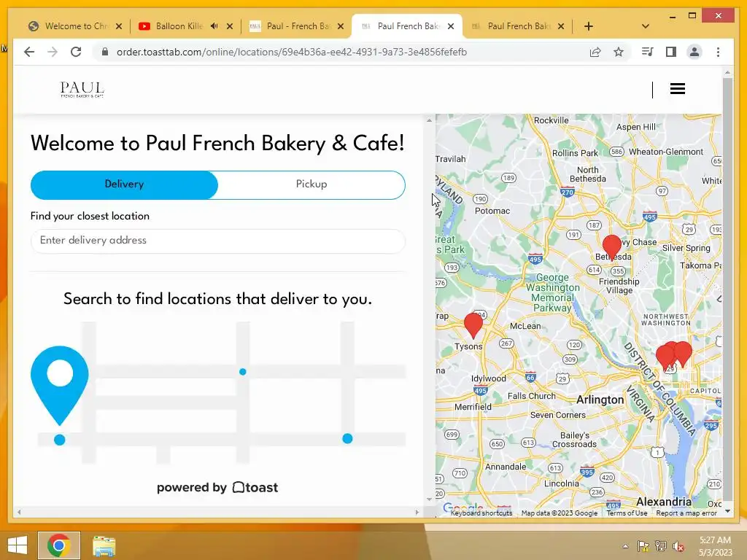The height and width of the screenshot is (560, 747).
Task: Share this page using the share icon
Action: pyautogui.click(x=595, y=52)
